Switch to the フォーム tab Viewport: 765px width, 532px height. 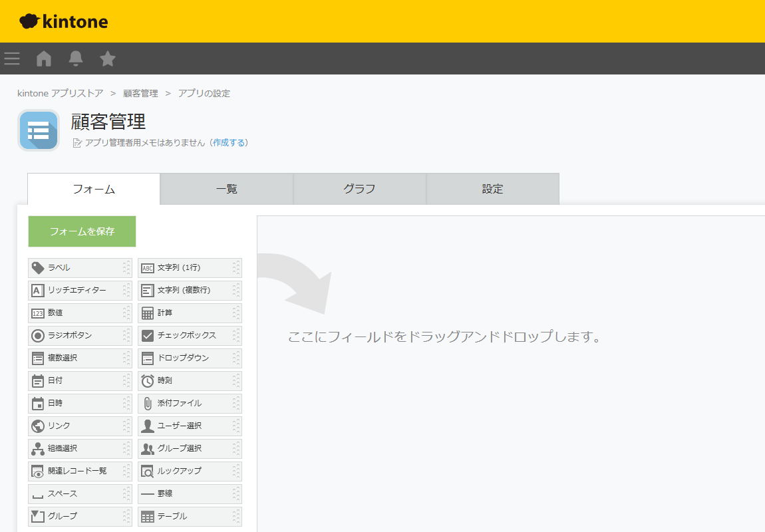[94, 190]
